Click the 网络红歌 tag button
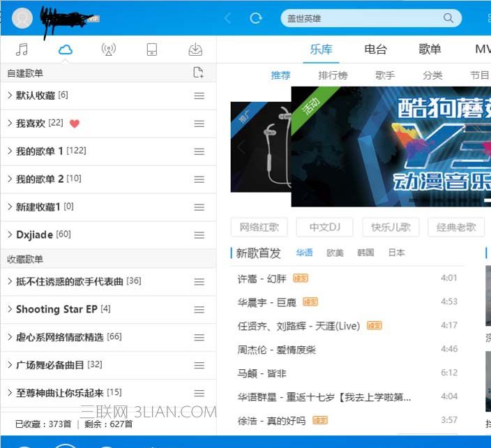 pyautogui.click(x=259, y=227)
